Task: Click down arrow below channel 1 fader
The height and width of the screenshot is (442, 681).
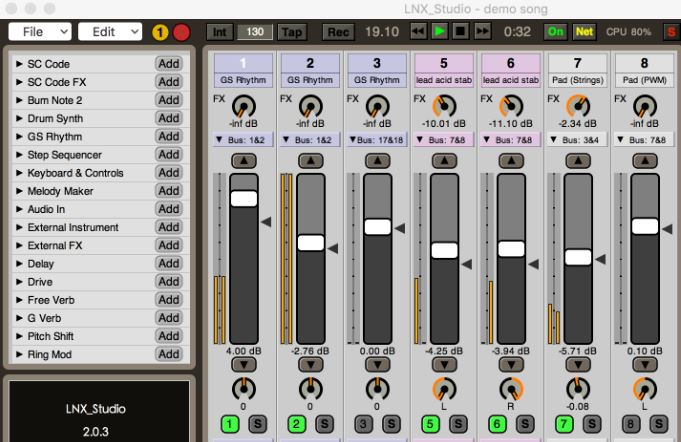Action: [x=244, y=365]
